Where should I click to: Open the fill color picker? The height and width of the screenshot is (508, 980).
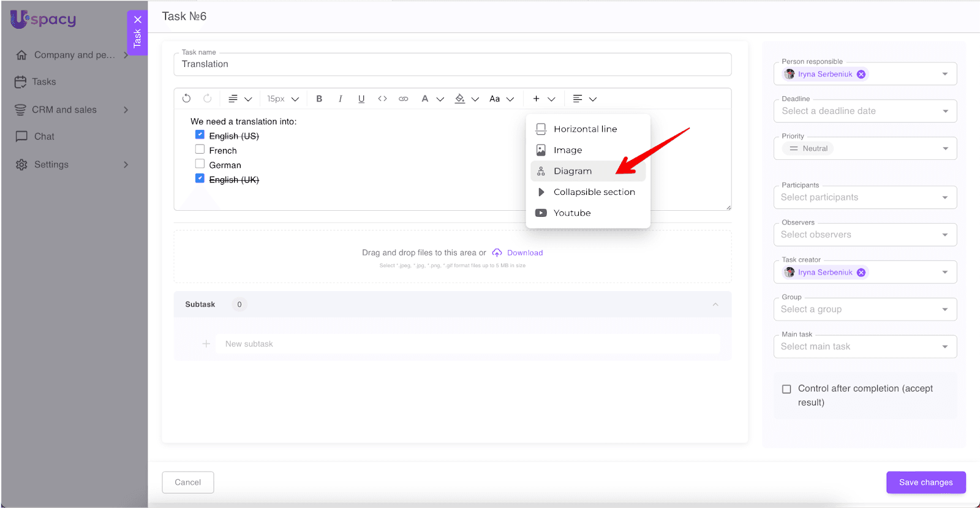[460, 99]
